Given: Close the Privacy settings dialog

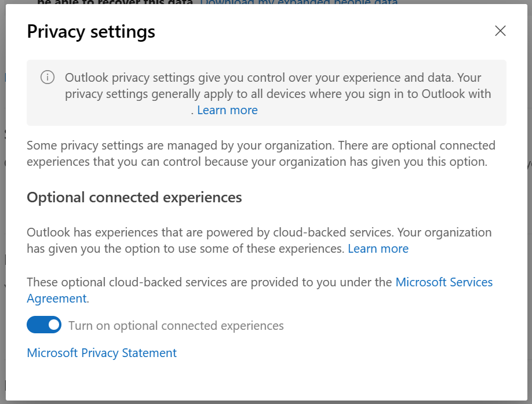Looking at the screenshot, I should pos(500,31).
